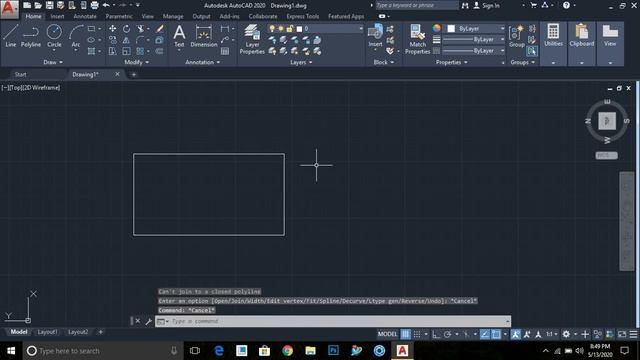Open the lineweight ByLayer dropdown
Viewport: 640px width, 360px height.
pos(473,40)
